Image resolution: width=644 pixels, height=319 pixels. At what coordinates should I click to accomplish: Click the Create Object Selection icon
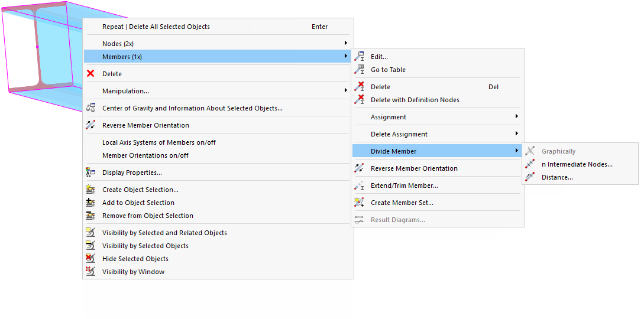90,190
